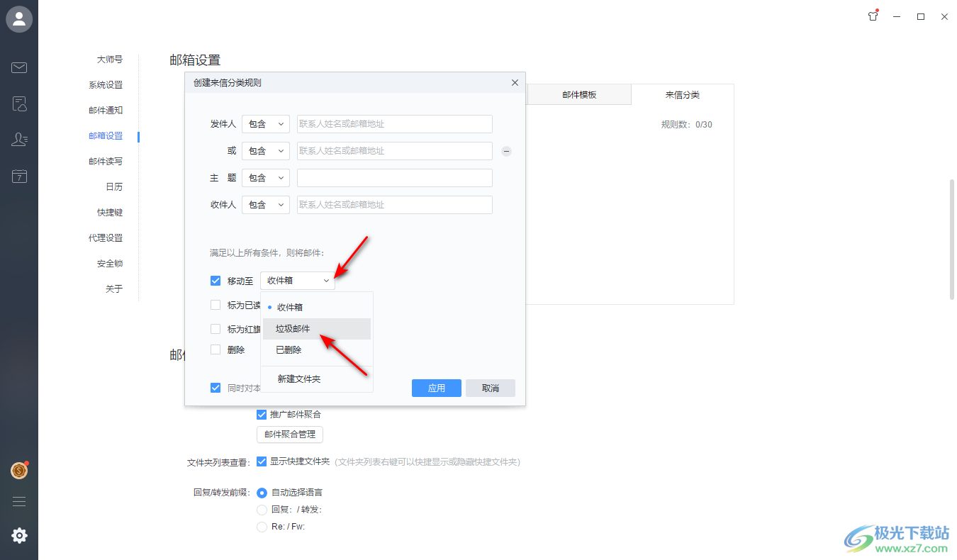Focus the 收件人 contact input field
Screen dimensions: 957x560
[x=395, y=205]
